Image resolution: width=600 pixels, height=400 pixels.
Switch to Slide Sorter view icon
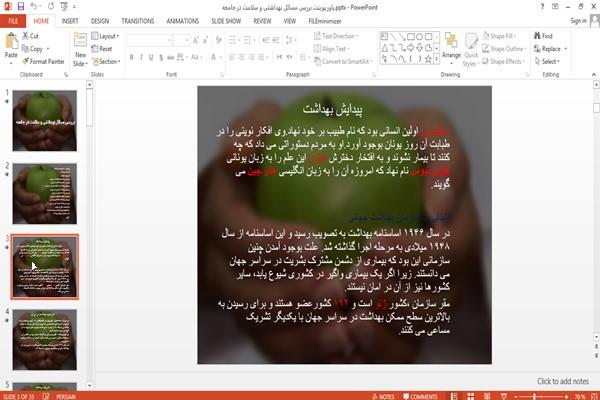[x=471, y=396]
